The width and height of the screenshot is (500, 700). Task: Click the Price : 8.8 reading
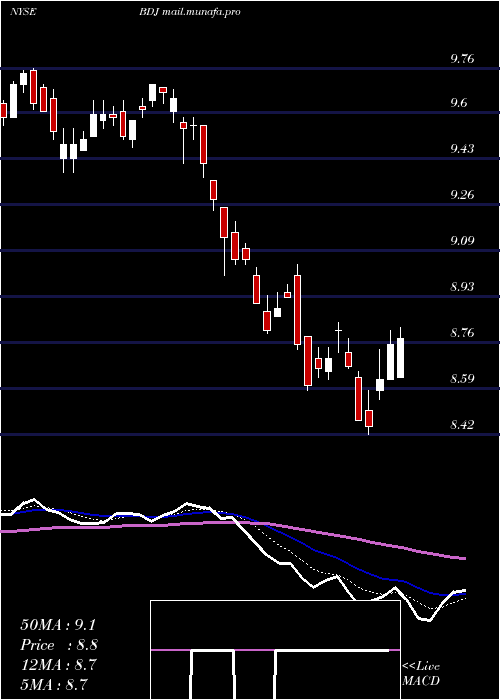coord(59,645)
